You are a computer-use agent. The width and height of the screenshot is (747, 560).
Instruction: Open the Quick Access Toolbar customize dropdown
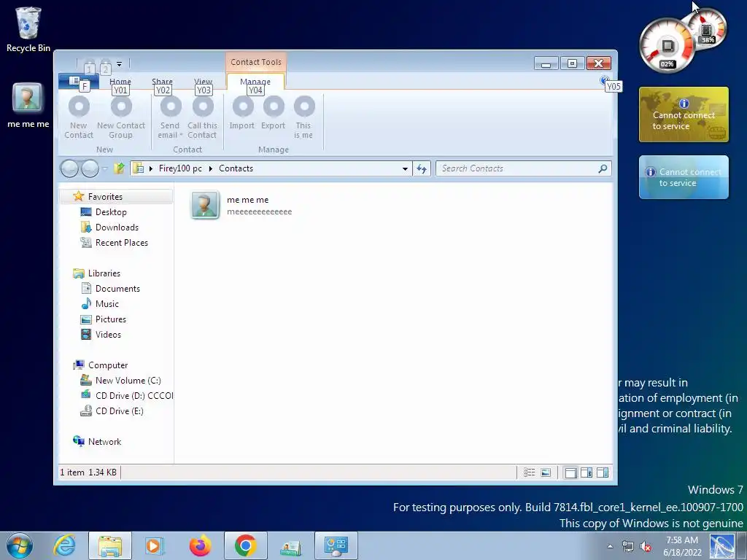(x=119, y=63)
